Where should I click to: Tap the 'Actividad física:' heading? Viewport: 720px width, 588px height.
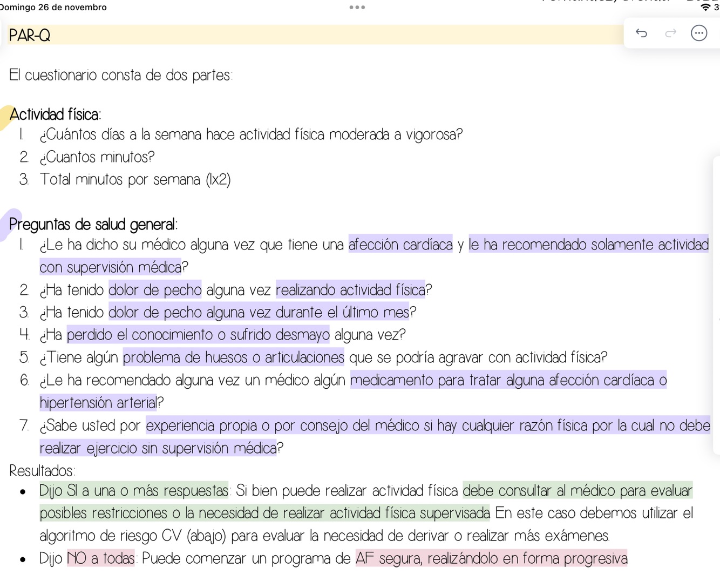click(55, 114)
